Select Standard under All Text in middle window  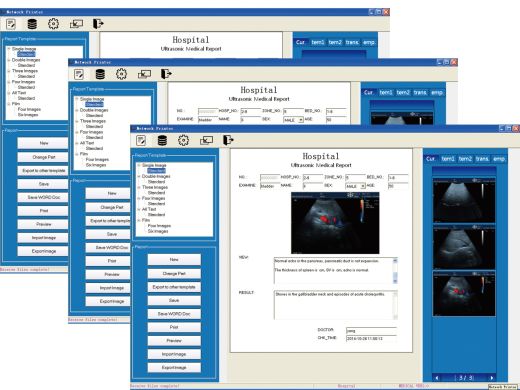(x=94, y=148)
